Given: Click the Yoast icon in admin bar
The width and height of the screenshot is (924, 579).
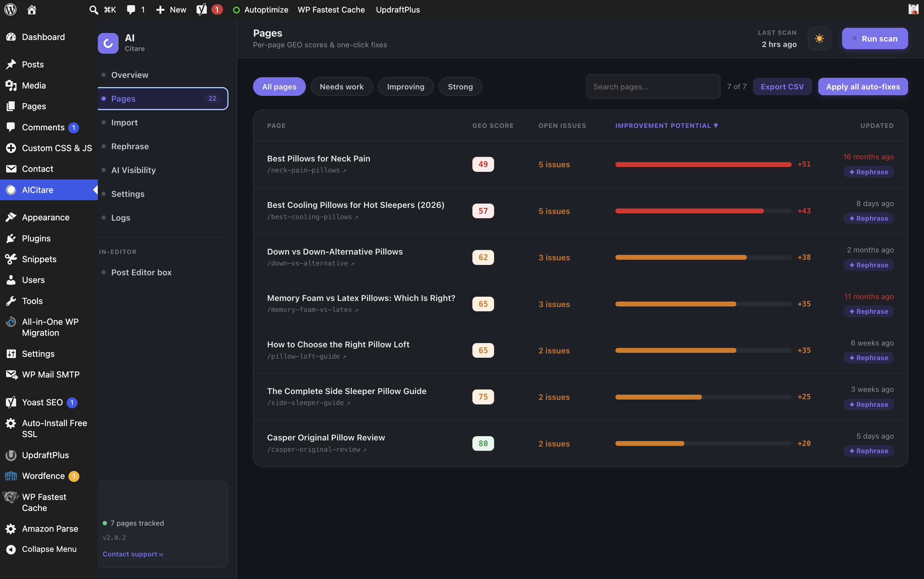Looking at the screenshot, I should click(x=202, y=9).
